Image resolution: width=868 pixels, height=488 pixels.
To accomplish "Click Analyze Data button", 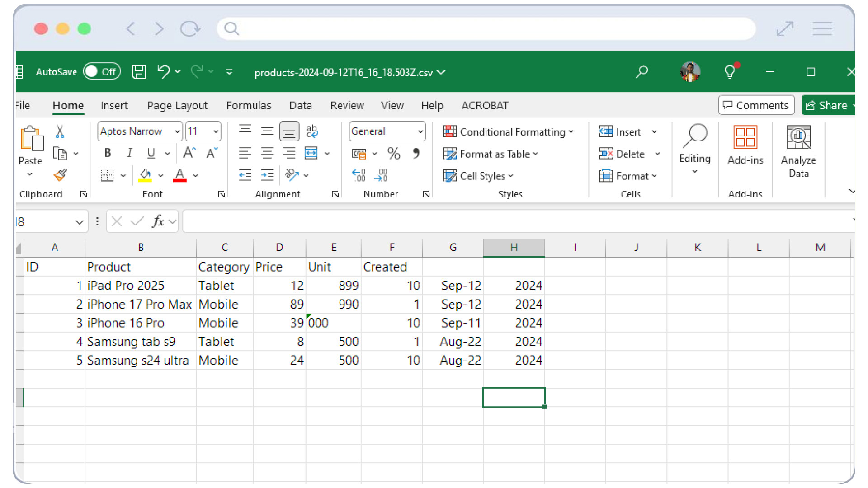I will [798, 152].
